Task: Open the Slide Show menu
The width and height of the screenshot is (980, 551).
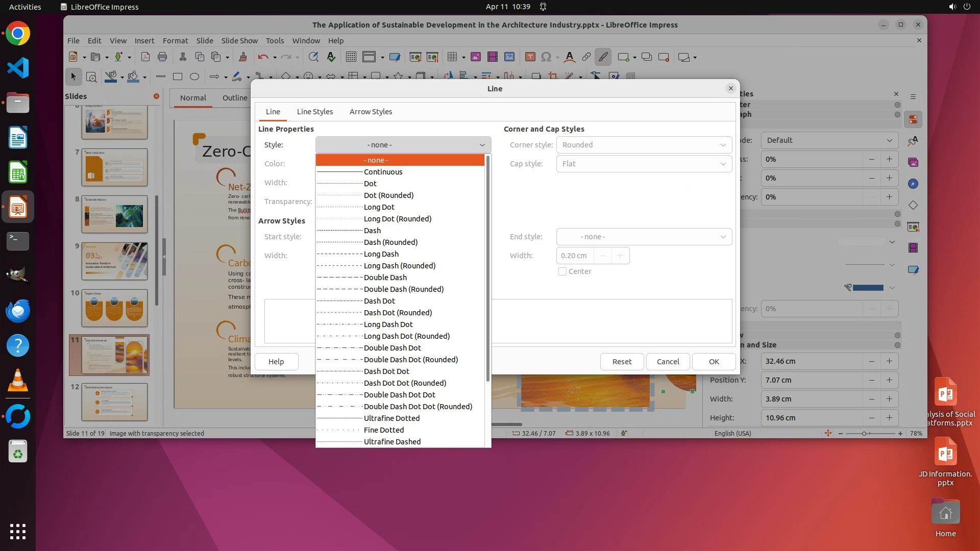Action: point(239,41)
